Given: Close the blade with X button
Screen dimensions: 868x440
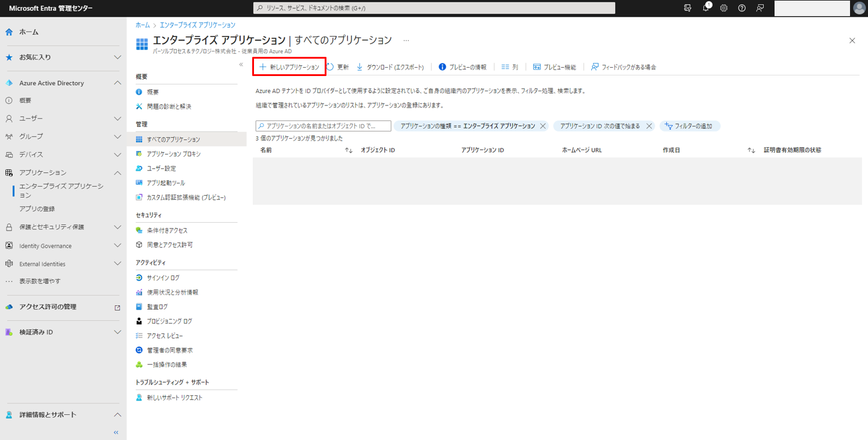Looking at the screenshot, I should (852, 40).
